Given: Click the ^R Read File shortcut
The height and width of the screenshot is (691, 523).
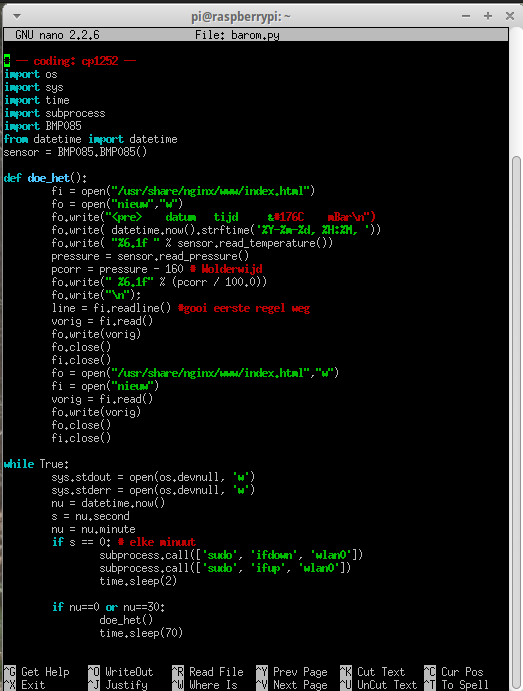Looking at the screenshot, I should 208,672.
